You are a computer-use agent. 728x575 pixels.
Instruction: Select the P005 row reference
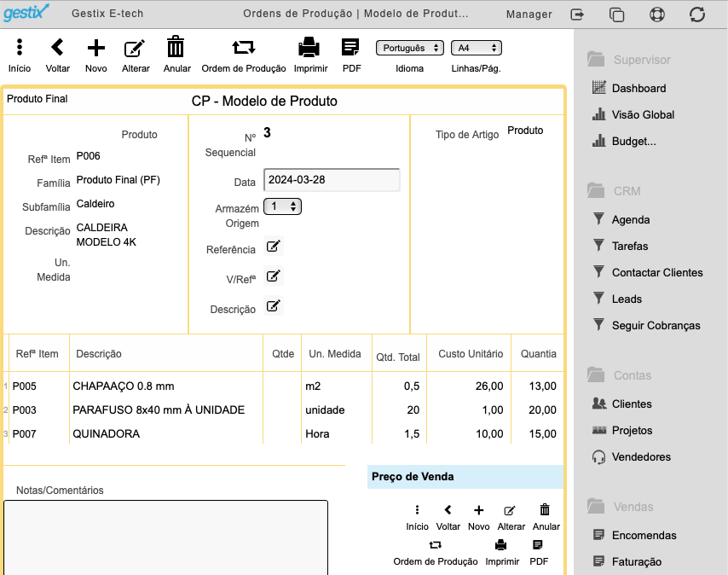coord(24,386)
